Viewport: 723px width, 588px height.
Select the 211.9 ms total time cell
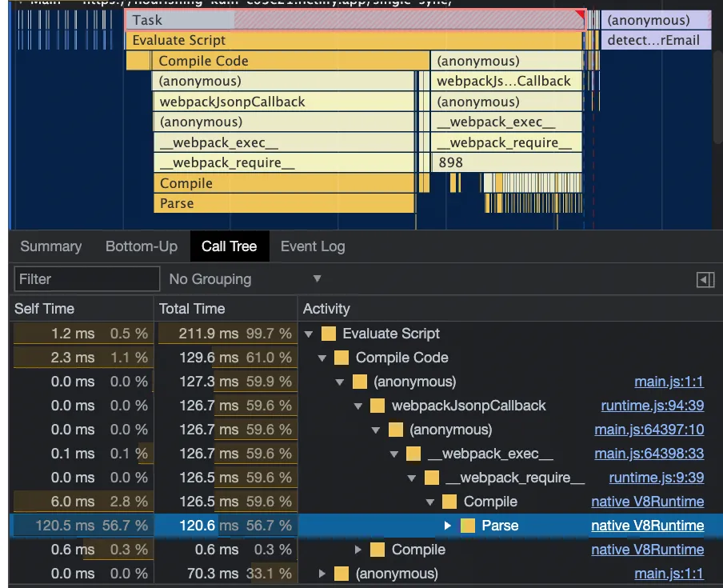pyautogui.click(x=226, y=334)
